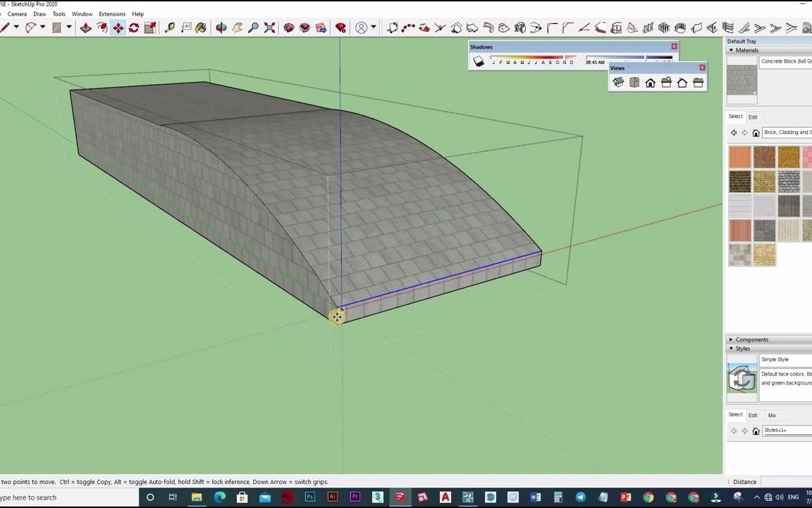
Task: Open the Arc tool dropdown arrow
Action: [x=43, y=28]
